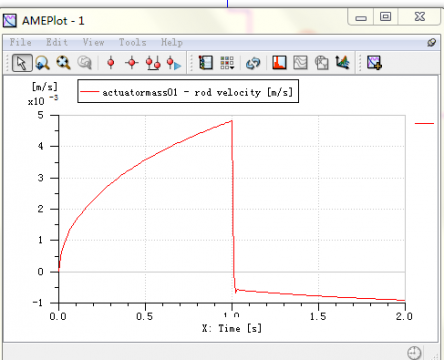Click the crosshair red marker icon
Screen dimensions: 444x360
[132, 63]
